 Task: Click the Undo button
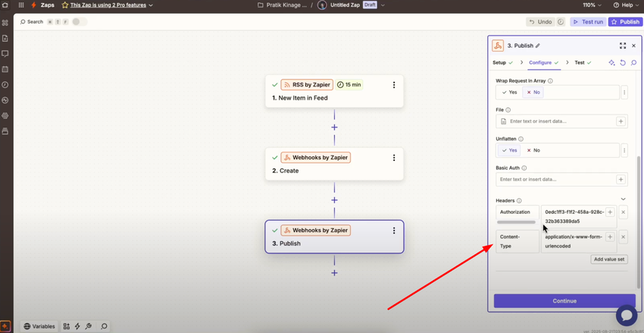pyautogui.click(x=540, y=22)
